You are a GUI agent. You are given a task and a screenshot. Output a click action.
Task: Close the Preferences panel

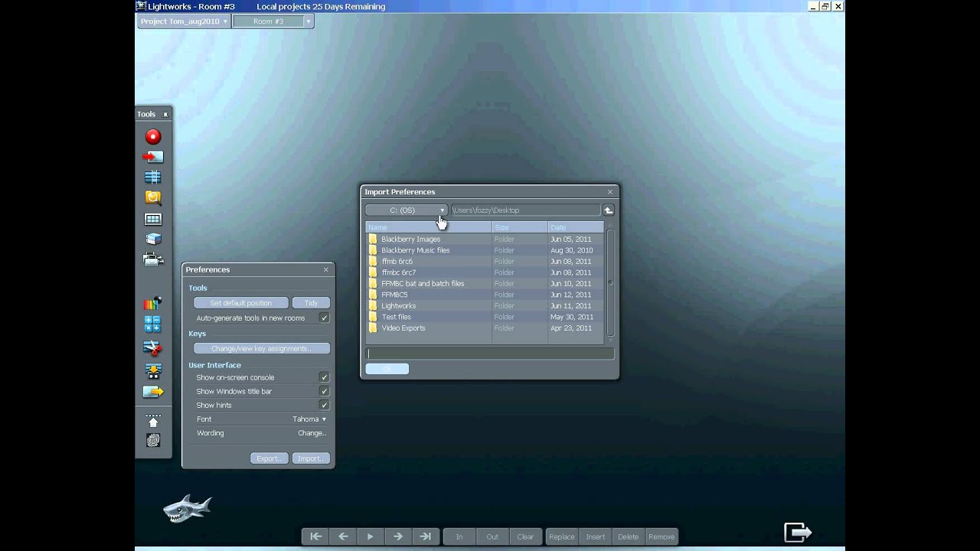click(326, 269)
